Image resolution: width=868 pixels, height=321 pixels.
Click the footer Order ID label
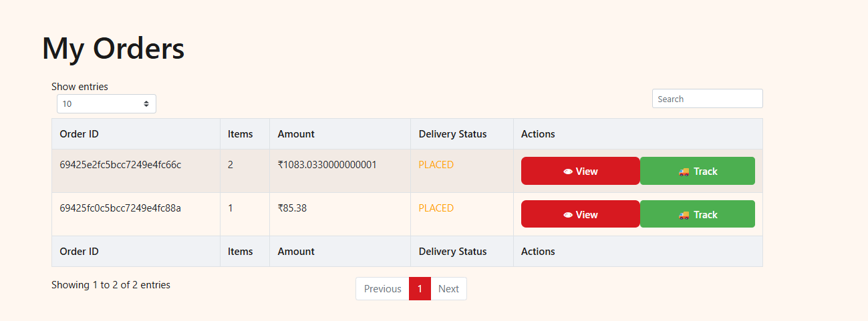(79, 252)
